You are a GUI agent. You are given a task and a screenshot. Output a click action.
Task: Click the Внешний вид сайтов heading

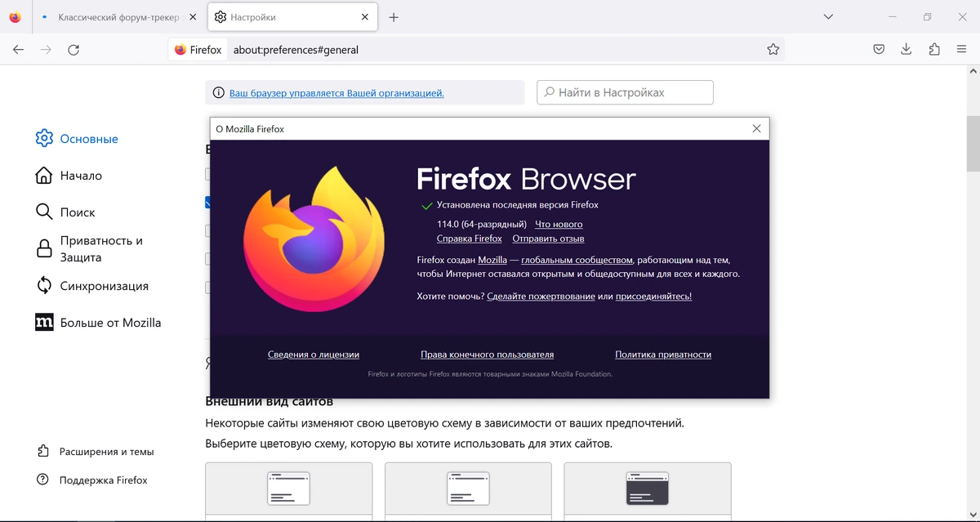(x=269, y=401)
